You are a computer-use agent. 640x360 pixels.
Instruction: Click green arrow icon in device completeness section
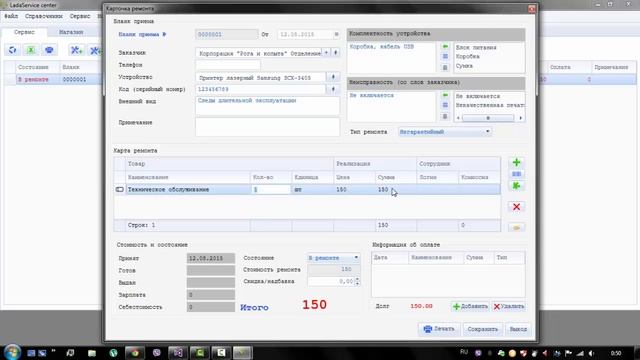point(445,47)
